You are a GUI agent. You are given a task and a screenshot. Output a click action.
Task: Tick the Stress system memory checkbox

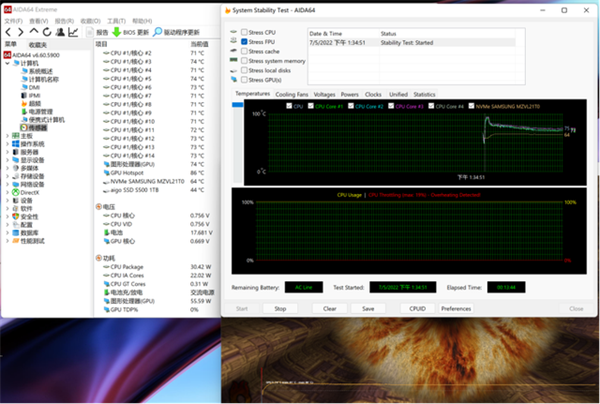(x=244, y=60)
